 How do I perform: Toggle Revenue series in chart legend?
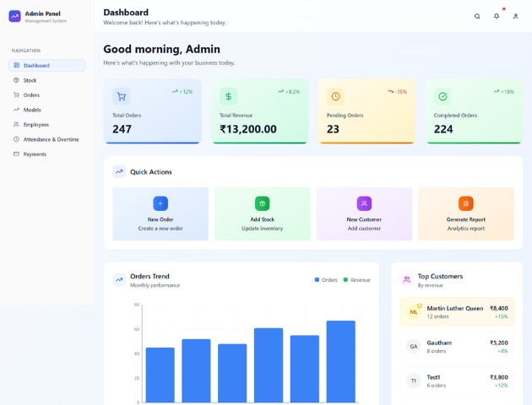click(356, 280)
